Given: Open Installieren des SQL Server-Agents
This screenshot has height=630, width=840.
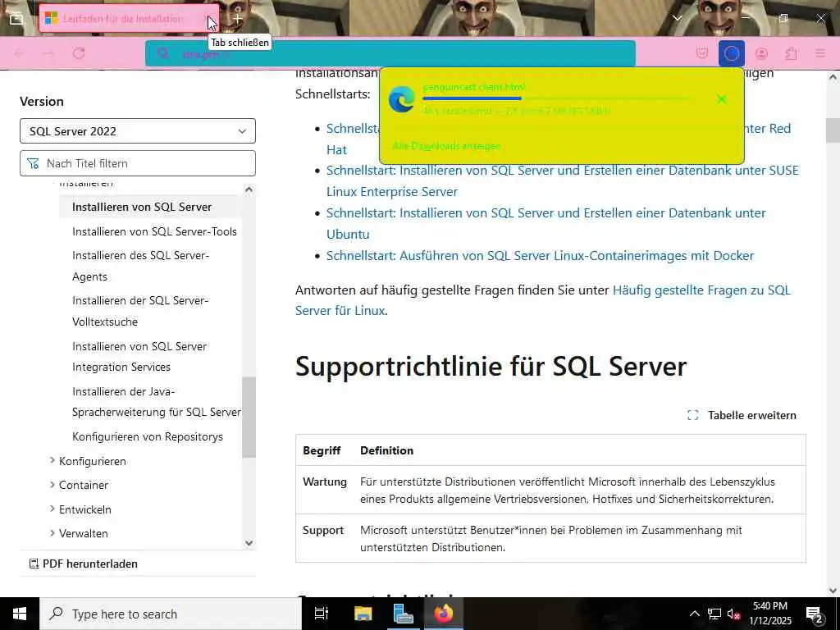Looking at the screenshot, I should pos(140,266).
